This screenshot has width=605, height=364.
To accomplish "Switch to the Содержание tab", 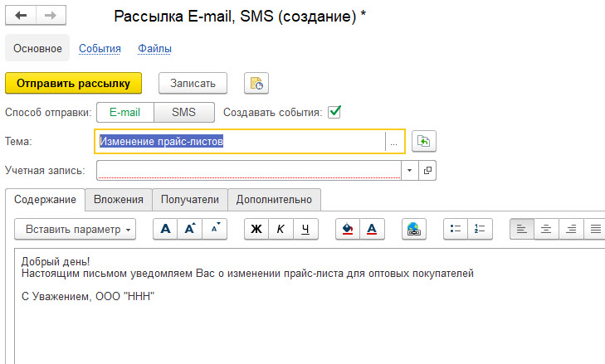I will 45,200.
